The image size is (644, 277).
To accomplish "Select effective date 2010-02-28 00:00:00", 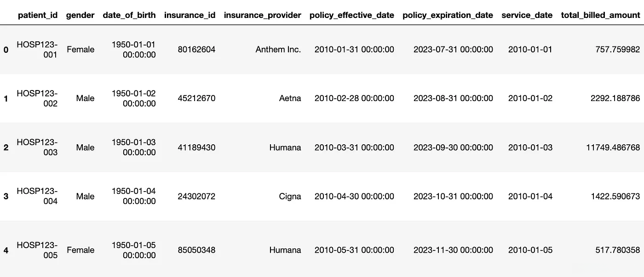I will tap(354, 98).
